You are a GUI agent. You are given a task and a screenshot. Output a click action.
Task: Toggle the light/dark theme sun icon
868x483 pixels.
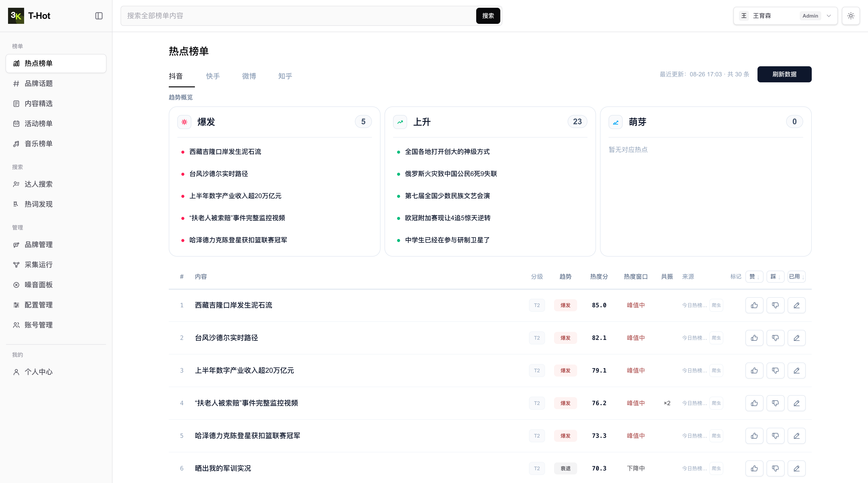pos(850,16)
